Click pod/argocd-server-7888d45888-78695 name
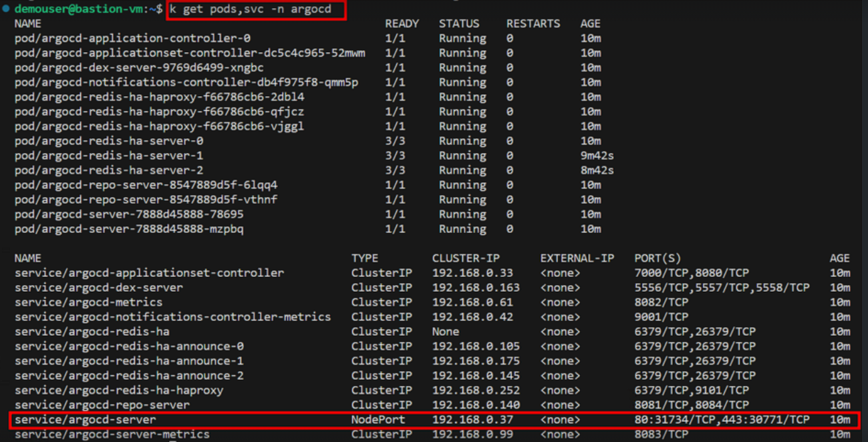The image size is (868, 442). (x=129, y=214)
